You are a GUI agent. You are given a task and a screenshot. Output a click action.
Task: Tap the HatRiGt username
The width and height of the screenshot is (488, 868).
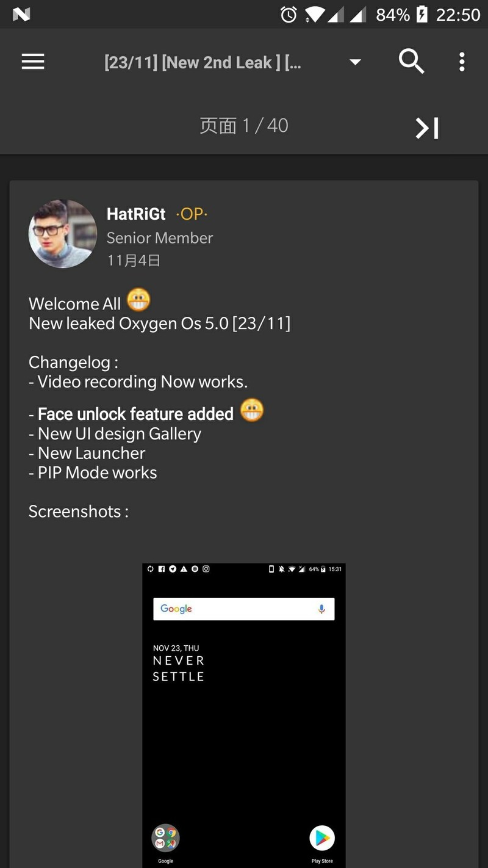pos(136,214)
